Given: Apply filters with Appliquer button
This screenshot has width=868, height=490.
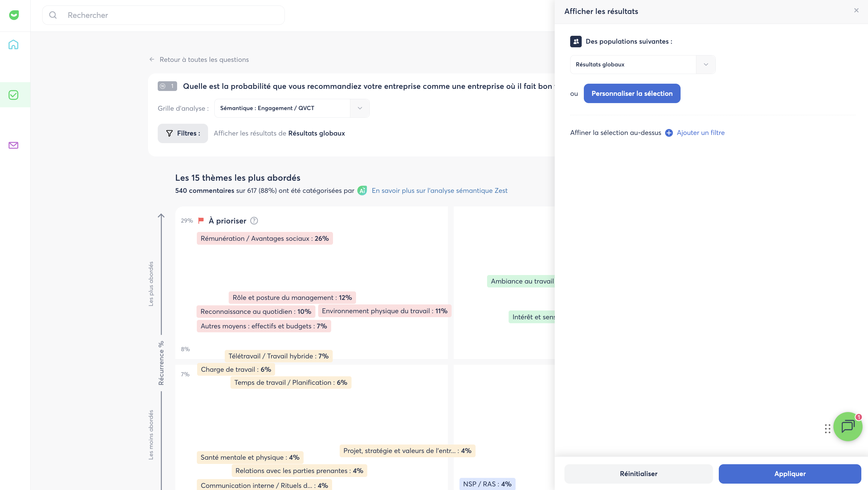Looking at the screenshot, I should point(790,474).
